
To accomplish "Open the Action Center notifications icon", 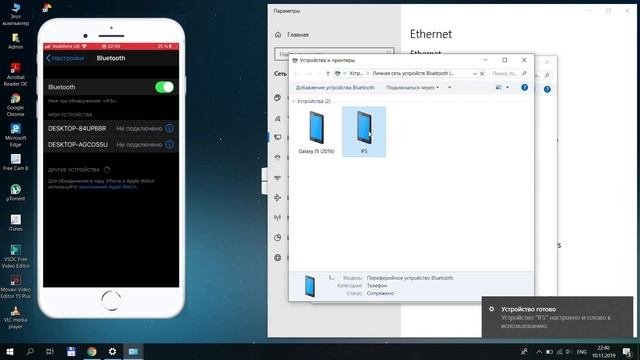I will (x=627, y=352).
